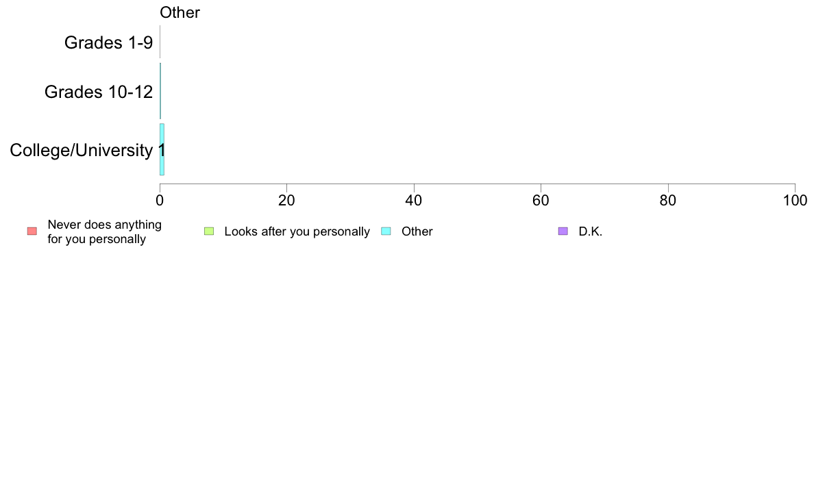Click the 'Other' chart title
Viewport: 814px width, 504px height.
click(x=180, y=12)
